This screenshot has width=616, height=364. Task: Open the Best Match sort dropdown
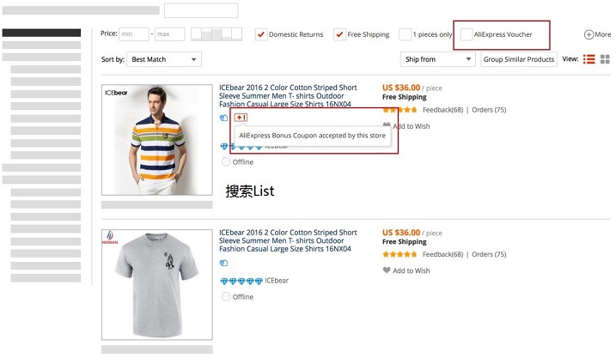click(164, 59)
